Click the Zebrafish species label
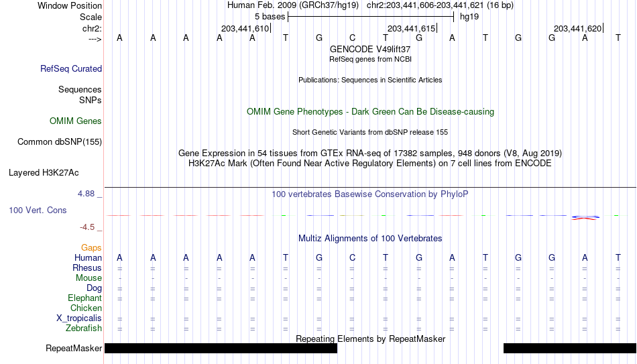This screenshot has height=364, width=637. pos(84,328)
